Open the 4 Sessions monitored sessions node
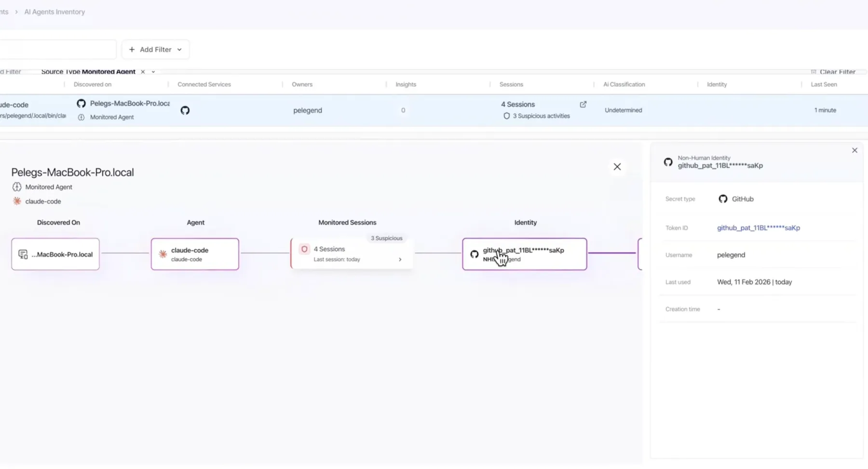Screen dimensions: 868x469 (352, 254)
